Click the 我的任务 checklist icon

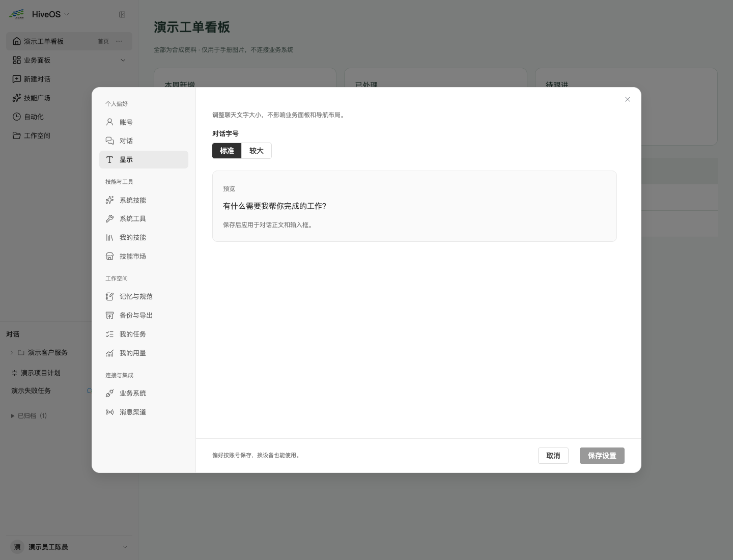coord(109,334)
